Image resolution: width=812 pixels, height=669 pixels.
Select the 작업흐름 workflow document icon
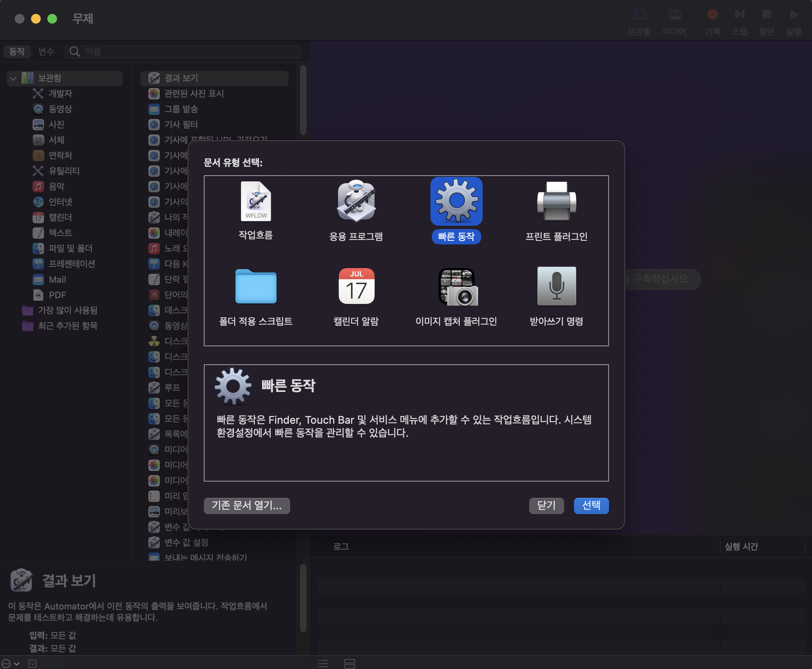tap(256, 202)
